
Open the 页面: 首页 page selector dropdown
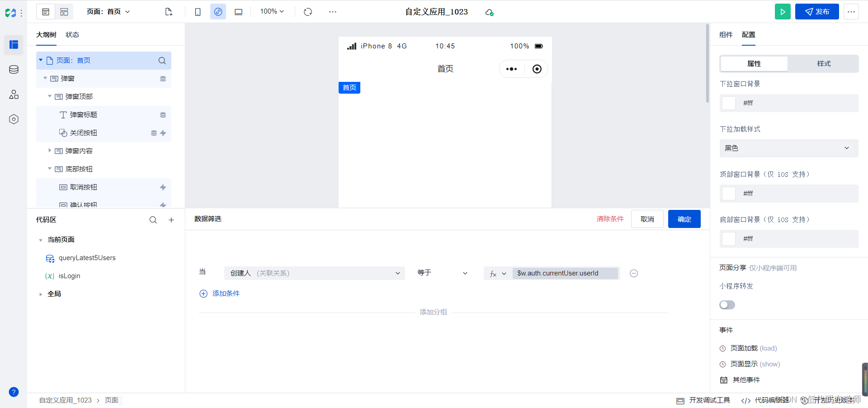(108, 12)
